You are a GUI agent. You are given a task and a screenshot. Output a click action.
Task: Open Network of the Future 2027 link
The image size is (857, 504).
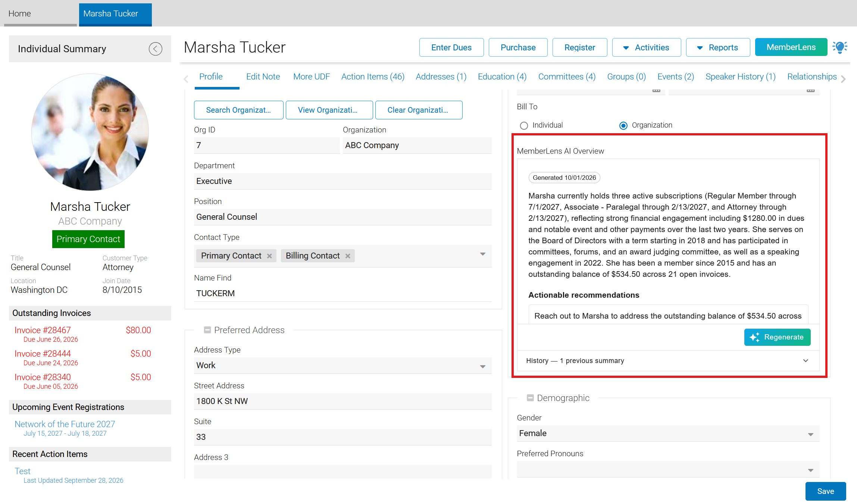(x=65, y=424)
